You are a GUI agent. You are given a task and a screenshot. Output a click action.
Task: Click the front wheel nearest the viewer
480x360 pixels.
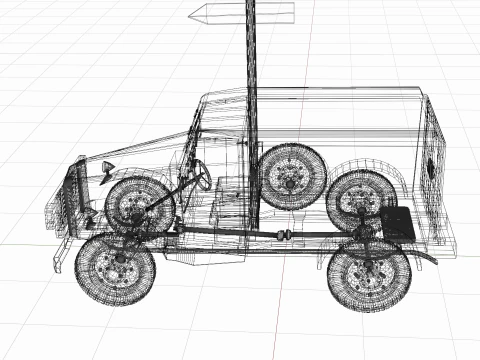point(115,269)
